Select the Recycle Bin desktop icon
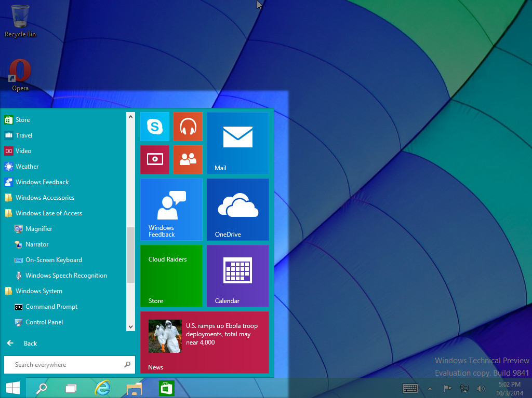Screen dimensions: 532x398 [x=20, y=21]
